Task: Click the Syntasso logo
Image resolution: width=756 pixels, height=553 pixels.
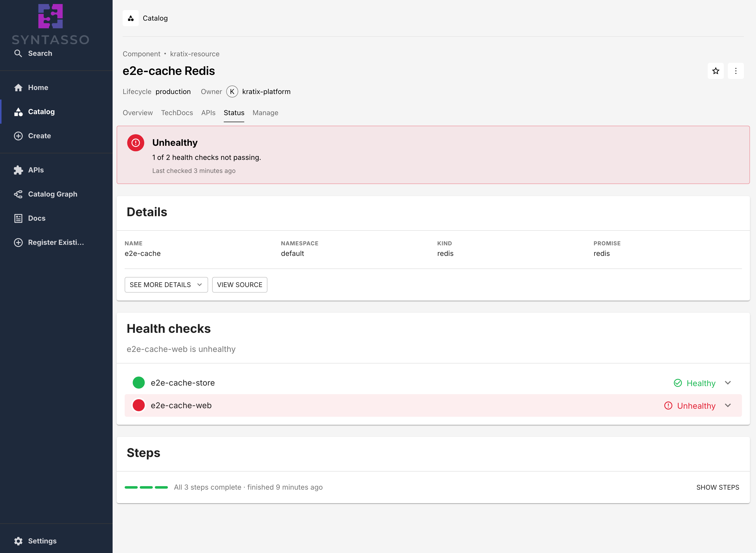Action: (50, 24)
